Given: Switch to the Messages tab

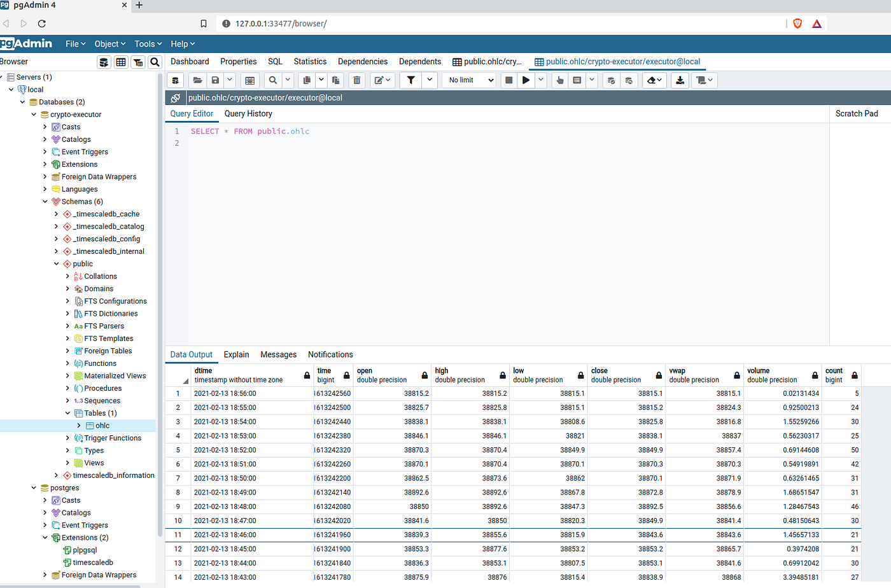Looking at the screenshot, I should click(x=279, y=354).
